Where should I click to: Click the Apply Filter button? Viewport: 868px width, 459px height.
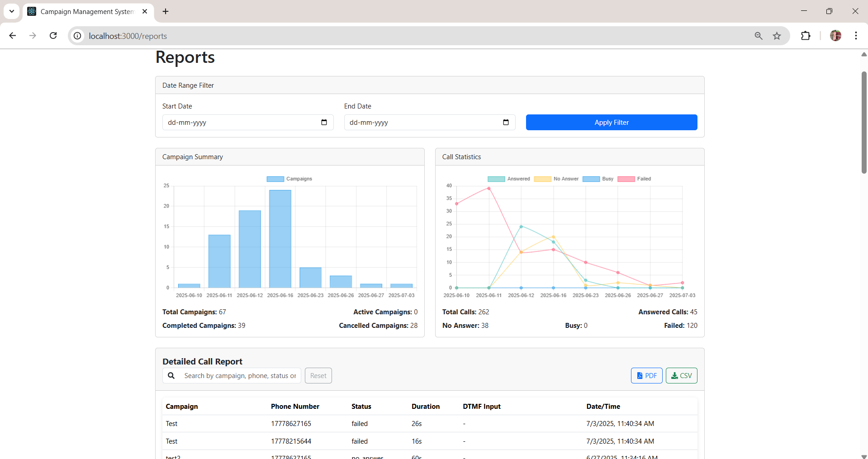pos(611,123)
